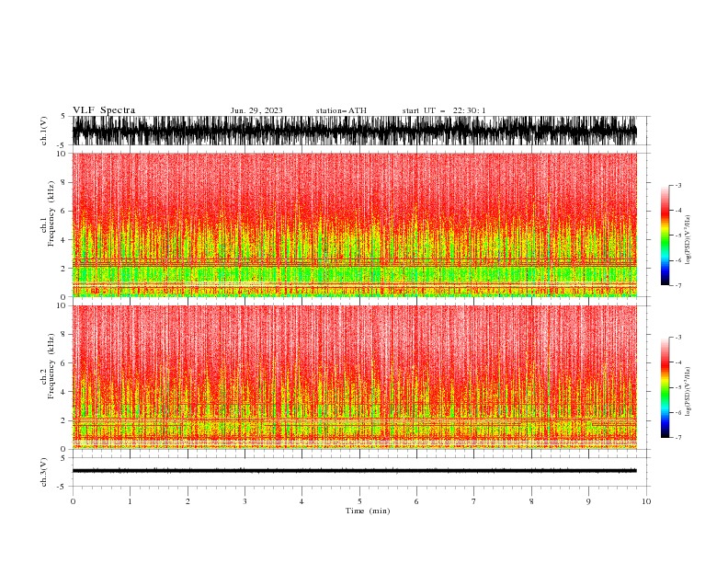
Task: Click time axis tick label "3"
Action: pyautogui.click(x=245, y=501)
